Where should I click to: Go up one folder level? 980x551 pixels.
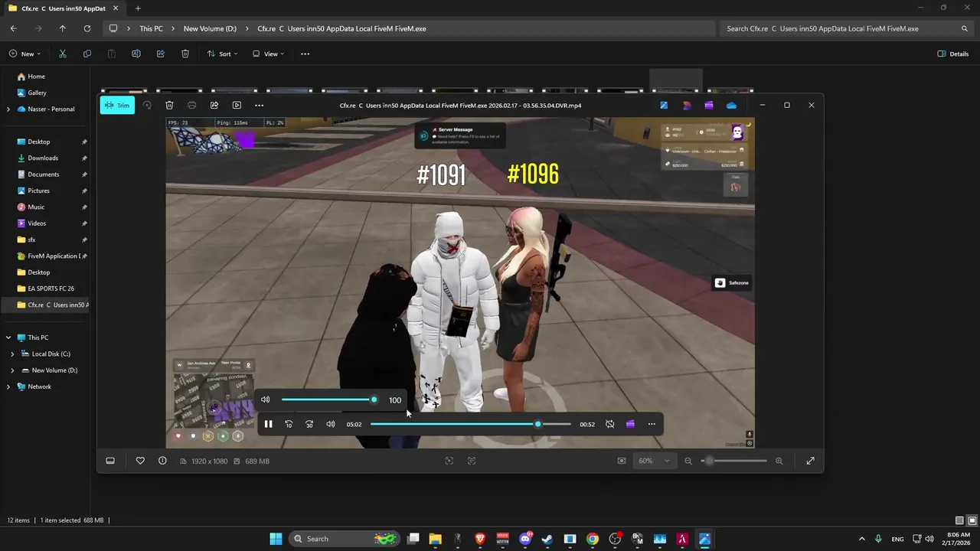tap(63, 28)
